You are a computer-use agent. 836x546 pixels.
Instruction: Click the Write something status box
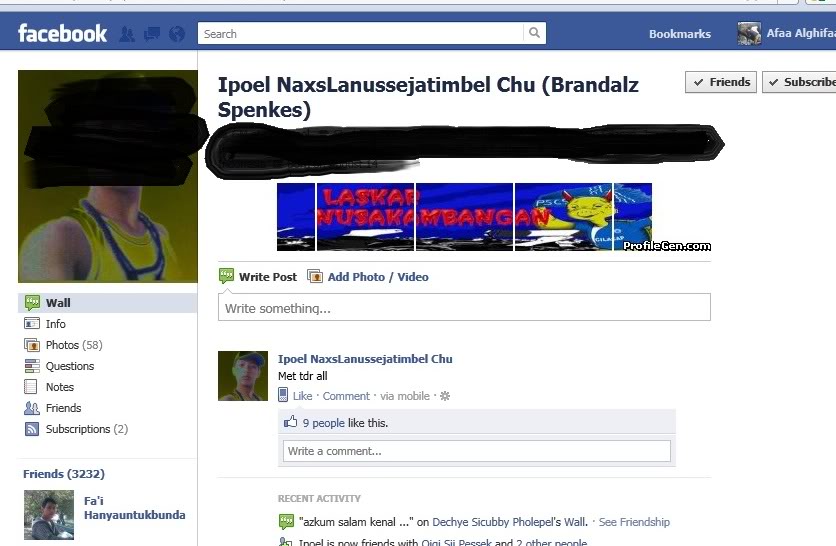(x=464, y=308)
